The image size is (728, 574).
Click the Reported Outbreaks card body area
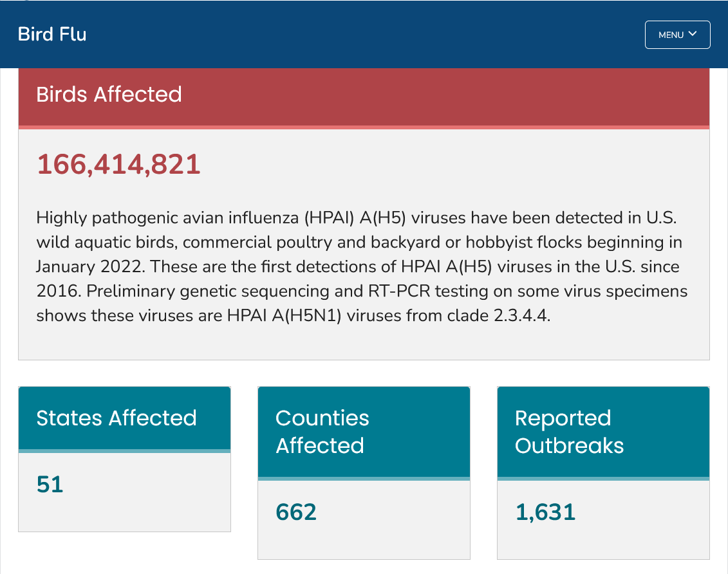pyautogui.click(x=603, y=520)
